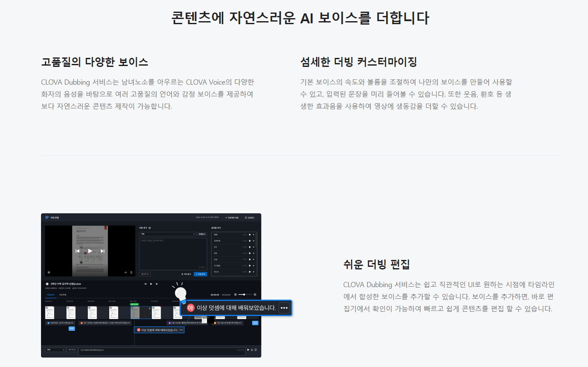The image size is (588, 367).
Task: Add the 웃음 sound effect
Action: click(x=253, y=259)
